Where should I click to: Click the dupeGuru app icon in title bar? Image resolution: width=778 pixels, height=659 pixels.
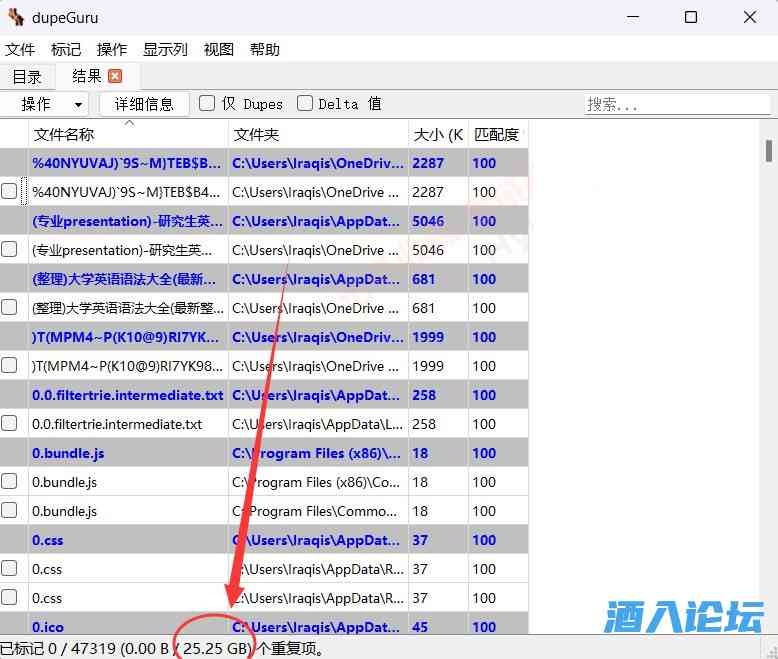click(x=16, y=17)
